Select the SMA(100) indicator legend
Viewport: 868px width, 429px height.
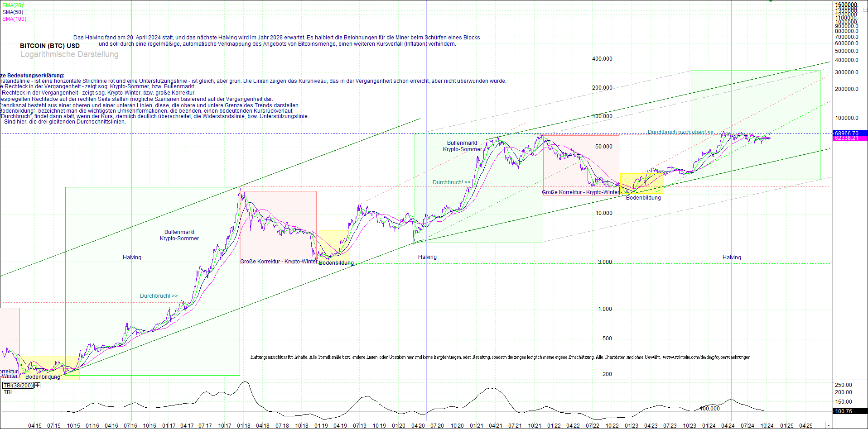point(14,19)
